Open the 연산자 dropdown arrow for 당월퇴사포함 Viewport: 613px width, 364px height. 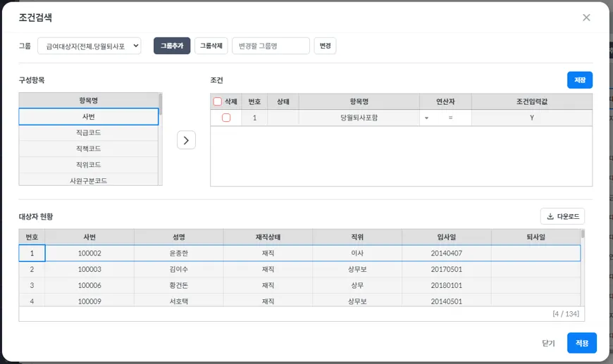click(x=426, y=118)
